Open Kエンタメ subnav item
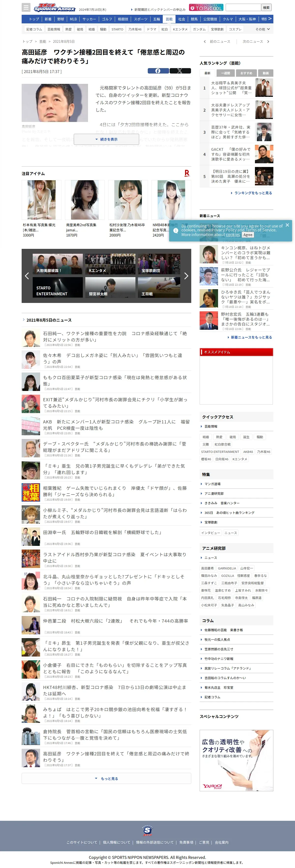 click(180, 29)
